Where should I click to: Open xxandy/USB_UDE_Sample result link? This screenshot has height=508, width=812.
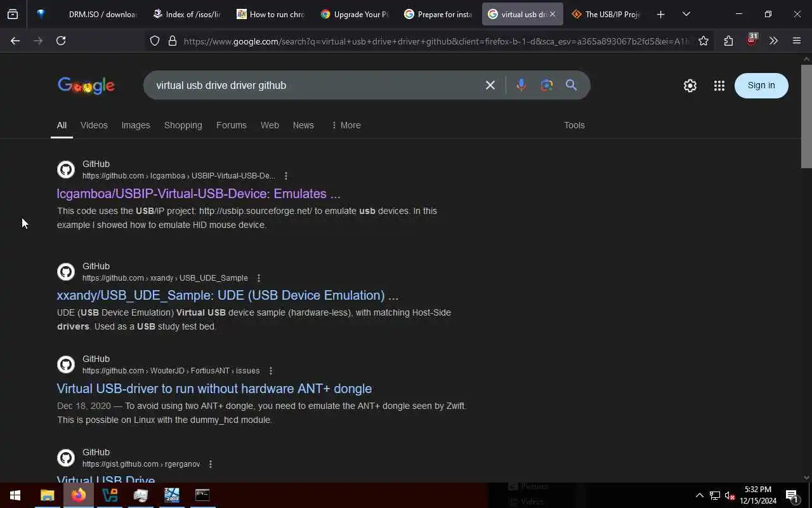point(228,295)
